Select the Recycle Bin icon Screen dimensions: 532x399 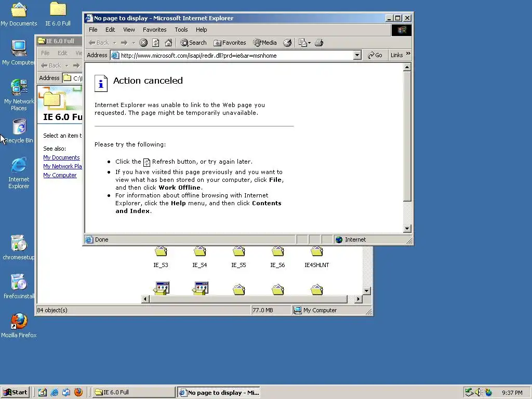click(x=19, y=131)
